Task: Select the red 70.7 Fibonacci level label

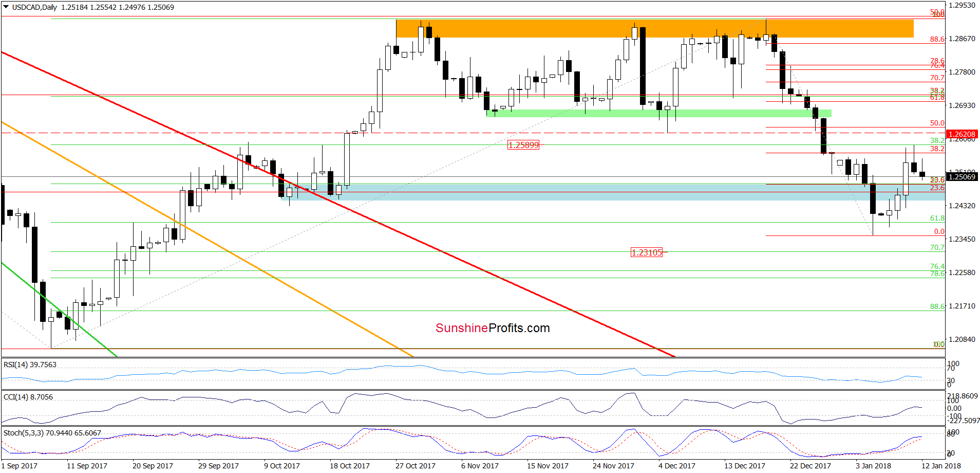Action: pyautogui.click(x=937, y=78)
